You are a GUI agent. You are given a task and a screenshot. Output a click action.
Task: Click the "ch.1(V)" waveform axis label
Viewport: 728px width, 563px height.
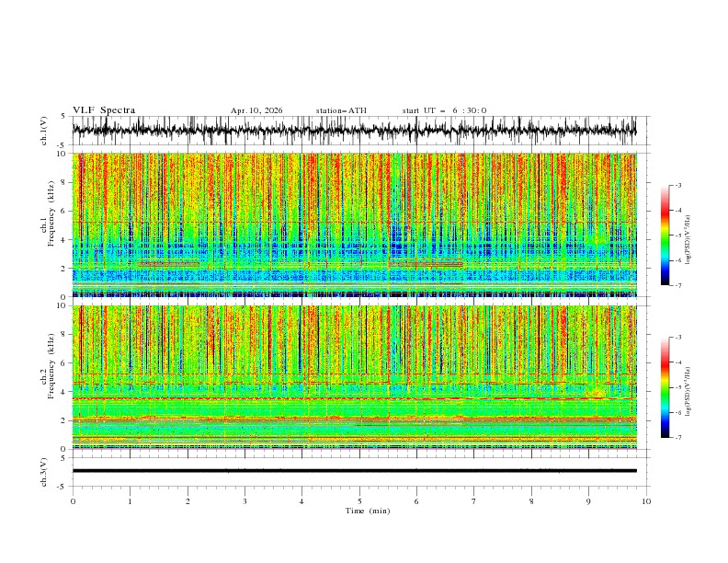tap(44, 130)
